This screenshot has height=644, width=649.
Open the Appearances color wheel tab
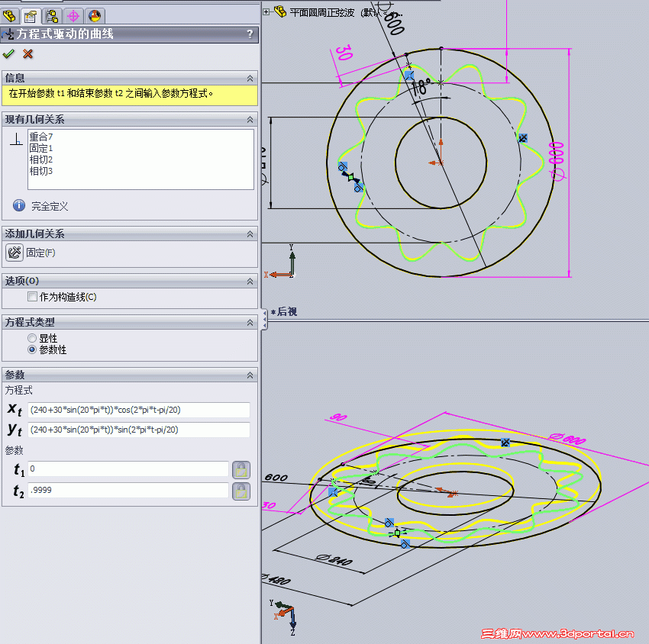coord(93,15)
